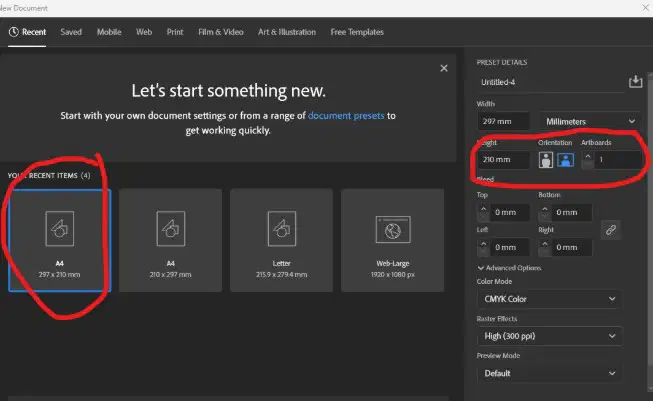This screenshot has width=653, height=401.
Task: Increase the Left bleed value
Action: pos(483,244)
